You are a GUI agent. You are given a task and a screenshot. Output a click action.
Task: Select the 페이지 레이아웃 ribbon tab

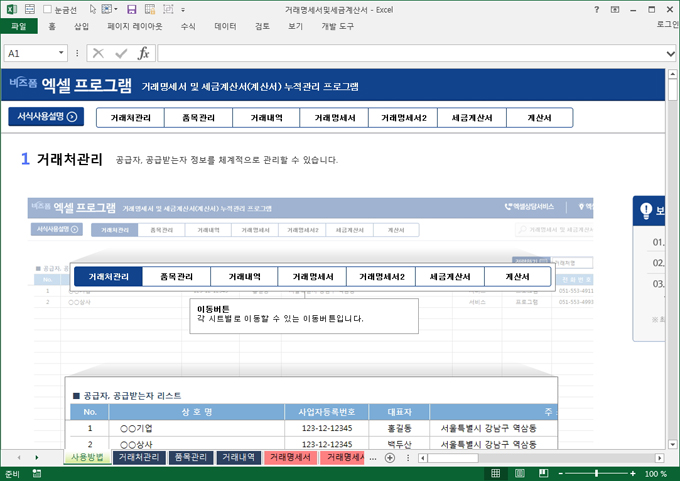(x=135, y=26)
